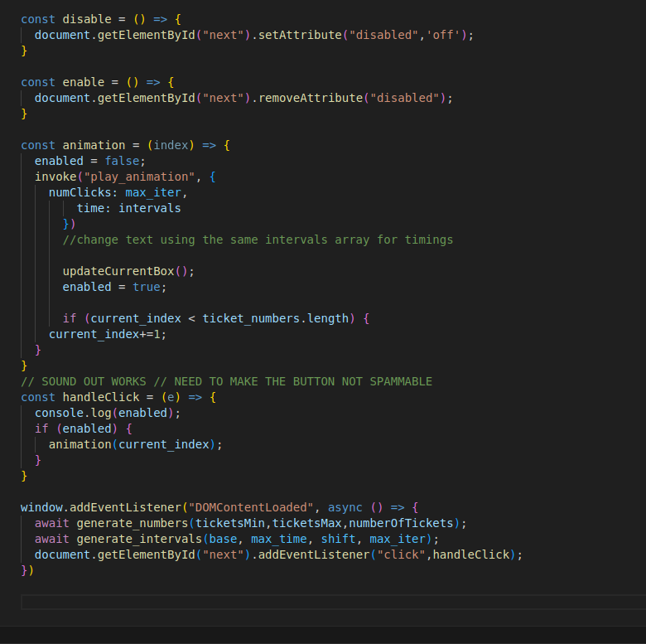
Task: Click the ticket_numbers.length condition text
Action: coord(275,318)
